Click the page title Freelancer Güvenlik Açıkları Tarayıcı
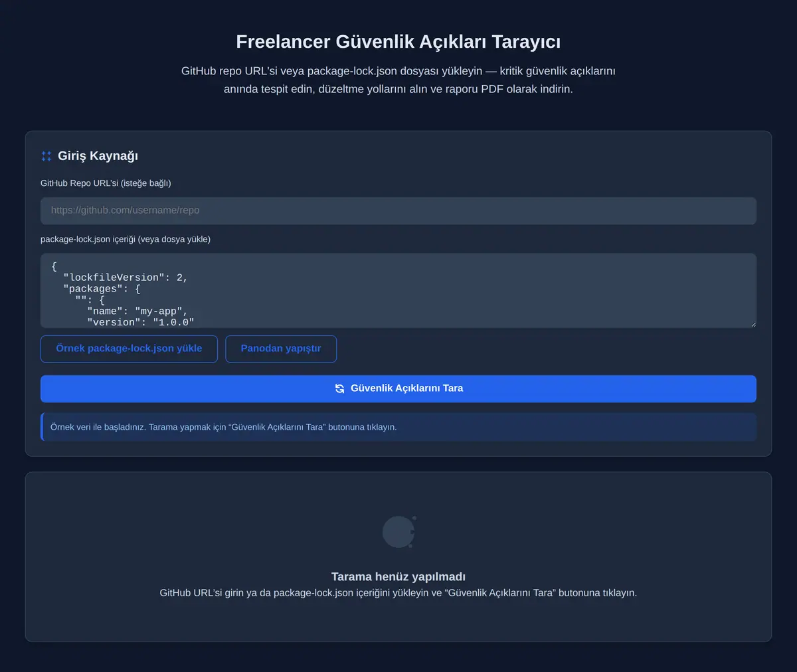 (398, 41)
